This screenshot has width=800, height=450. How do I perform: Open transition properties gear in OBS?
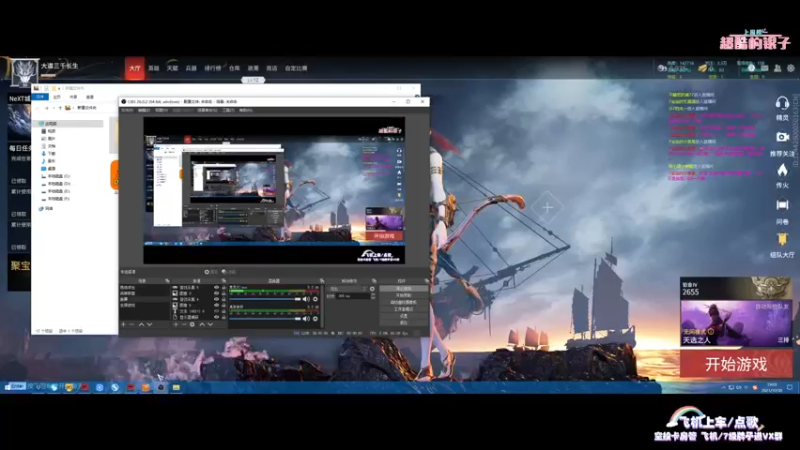[372, 289]
